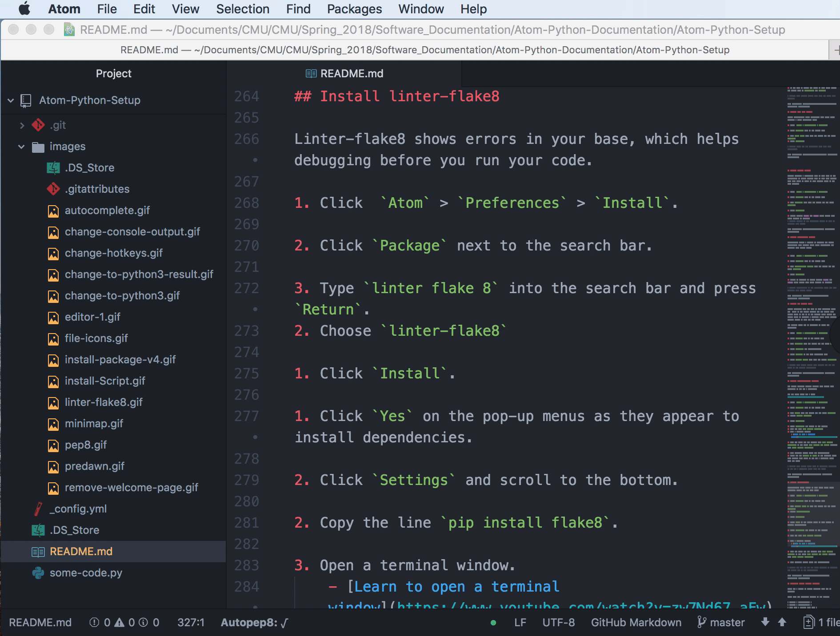
Task: Click the README.md status bar filename
Action: 40,623
